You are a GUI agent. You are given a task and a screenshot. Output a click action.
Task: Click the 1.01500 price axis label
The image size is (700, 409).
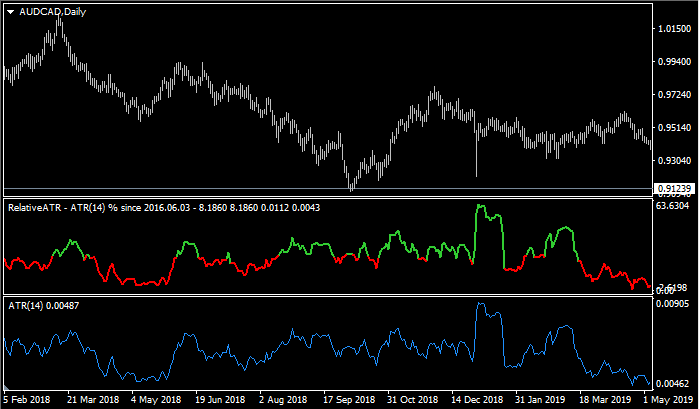tap(675, 29)
